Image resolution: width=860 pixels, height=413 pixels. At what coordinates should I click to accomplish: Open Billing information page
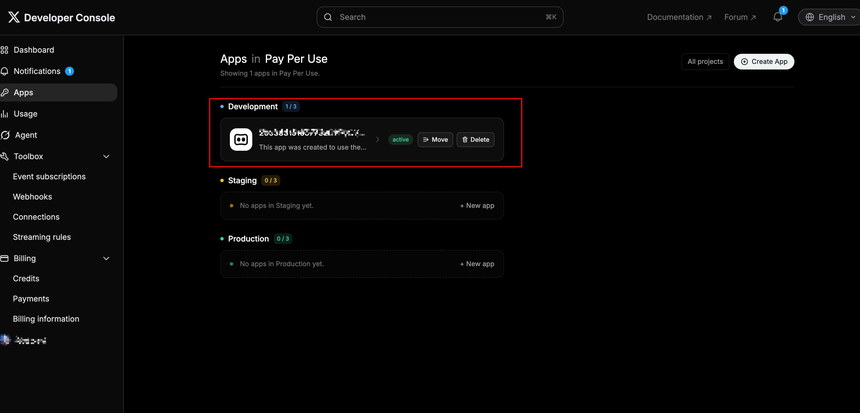pyautogui.click(x=46, y=319)
